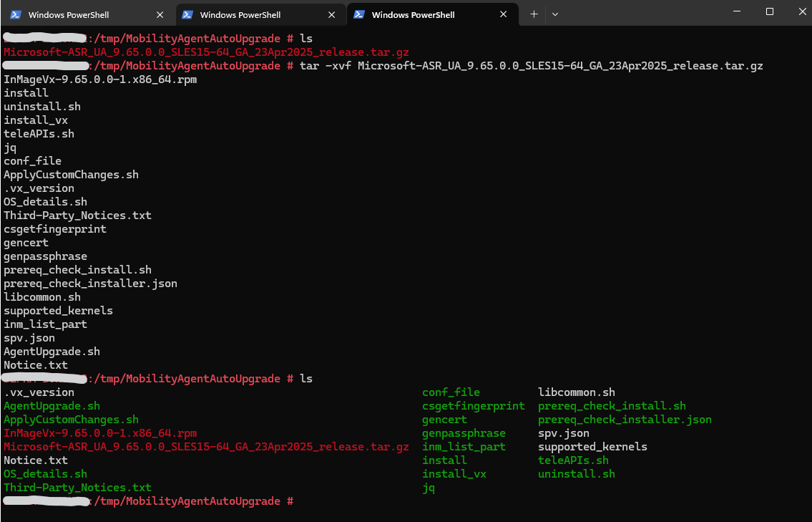Click green 'AgentUpgrade.sh' in the ls listing

(52, 406)
